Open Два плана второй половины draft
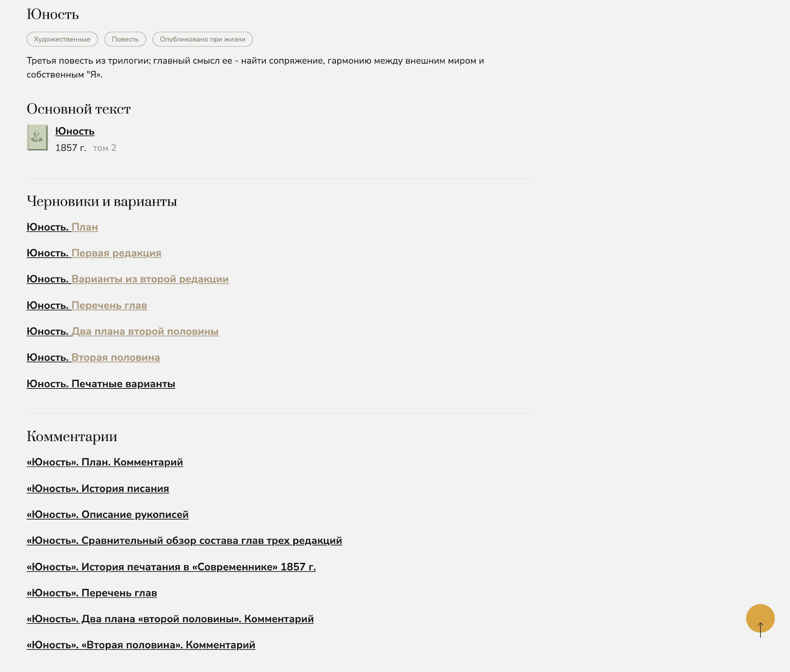 point(122,332)
